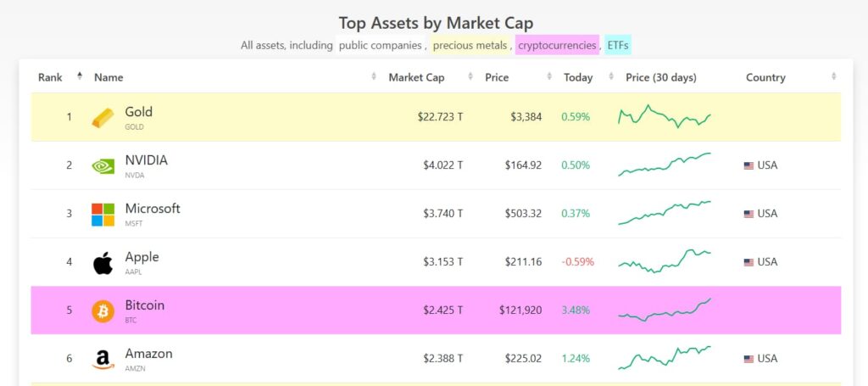The image size is (868, 386).
Task: Click the NVIDIA logo icon
Action: click(103, 166)
